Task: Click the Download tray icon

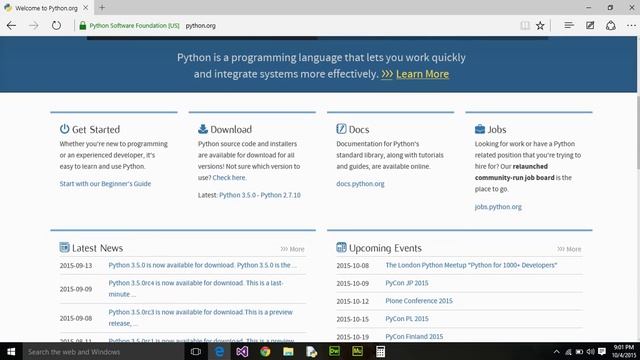Action: [203, 129]
